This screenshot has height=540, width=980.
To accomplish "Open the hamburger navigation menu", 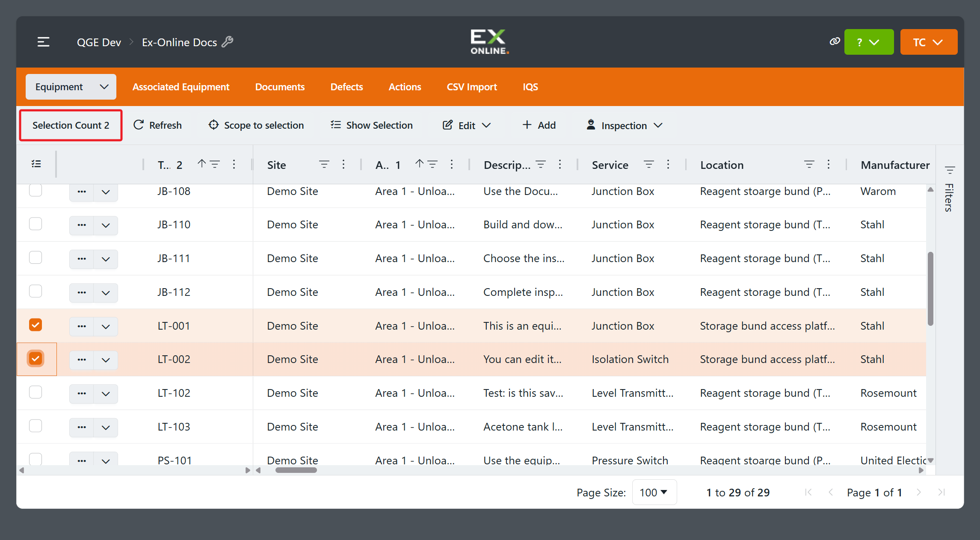I will [43, 42].
